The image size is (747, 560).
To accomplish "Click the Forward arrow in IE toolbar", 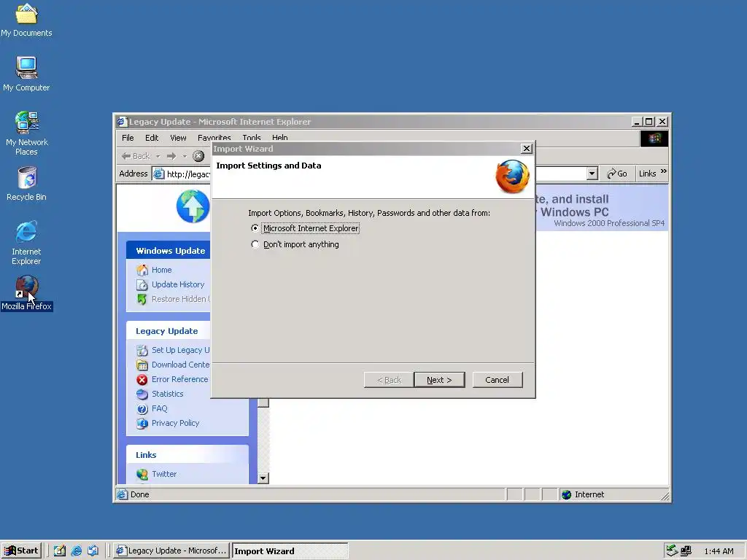I will click(171, 156).
